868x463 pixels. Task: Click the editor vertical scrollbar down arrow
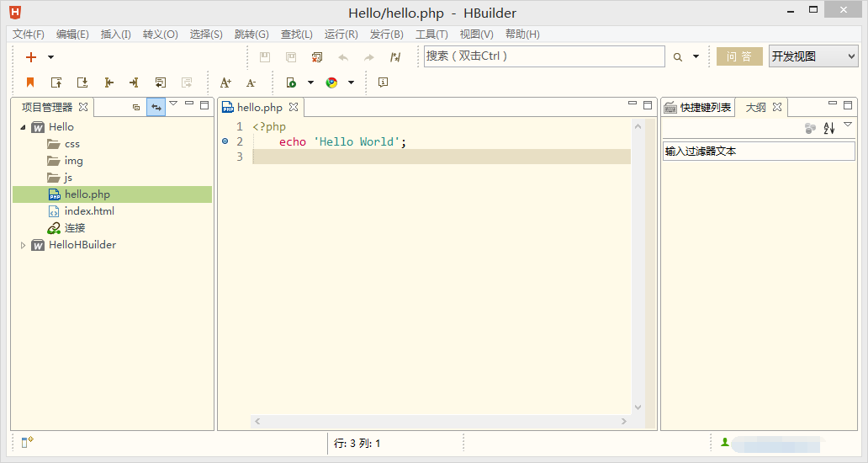tap(638, 407)
